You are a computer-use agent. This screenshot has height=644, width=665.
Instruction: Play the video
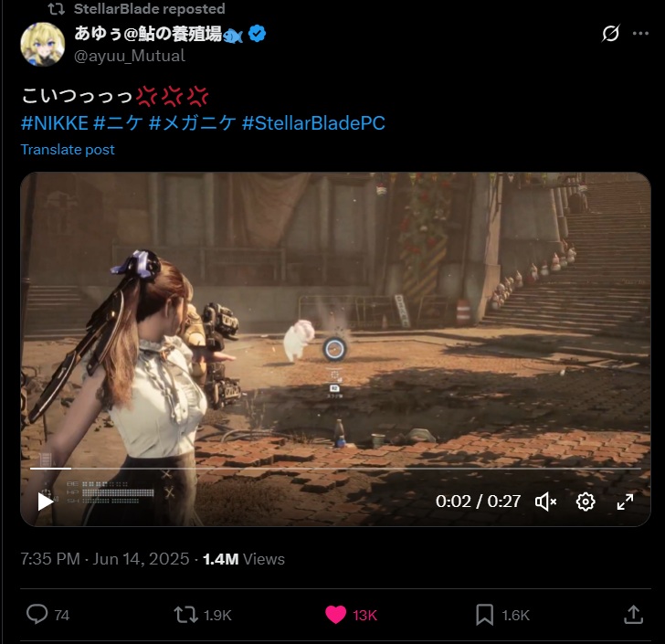pos(46,501)
